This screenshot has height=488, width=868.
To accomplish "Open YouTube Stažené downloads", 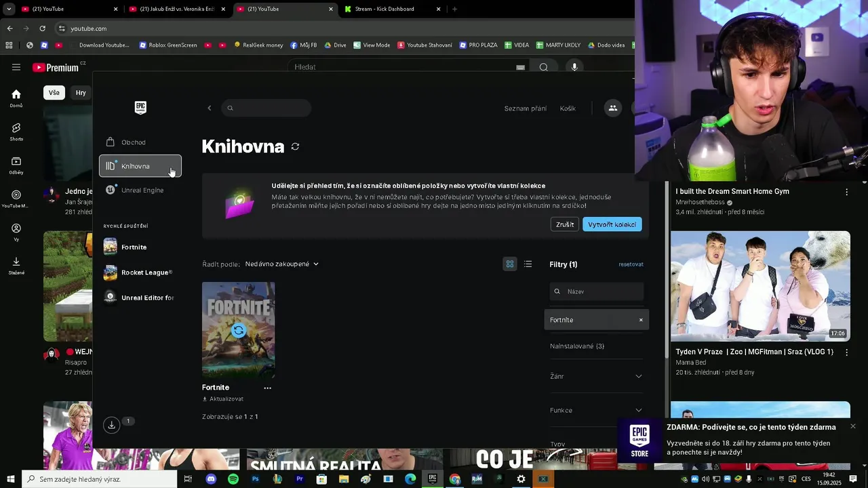I will [x=16, y=266].
